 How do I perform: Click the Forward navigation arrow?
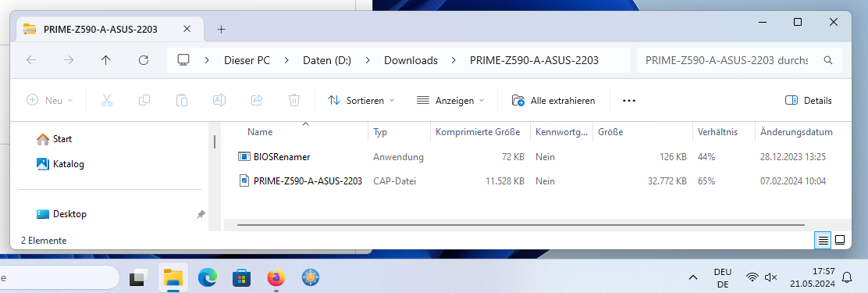[x=69, y=60]
